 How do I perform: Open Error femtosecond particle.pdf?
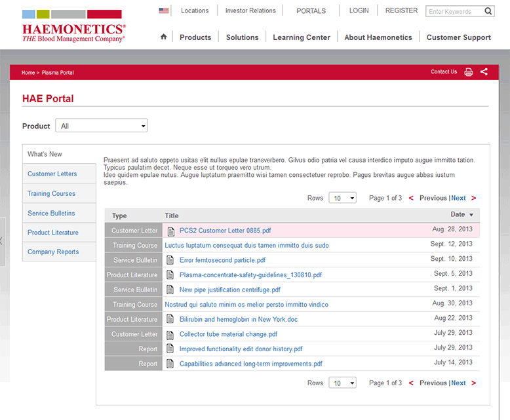222,260
